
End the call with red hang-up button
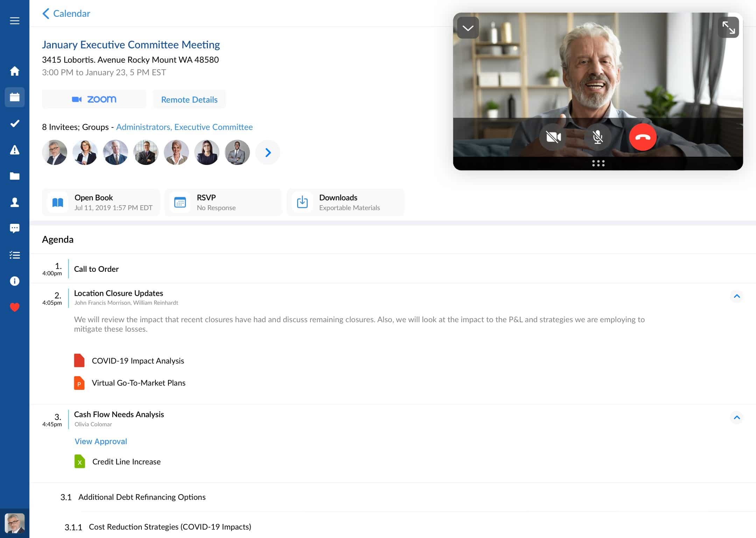[x=643, y=137]
